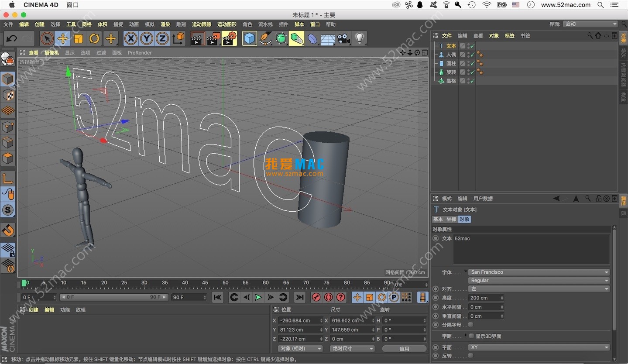Switch to Texture mode checkerboard icon
628x364 pixels.
8,95
